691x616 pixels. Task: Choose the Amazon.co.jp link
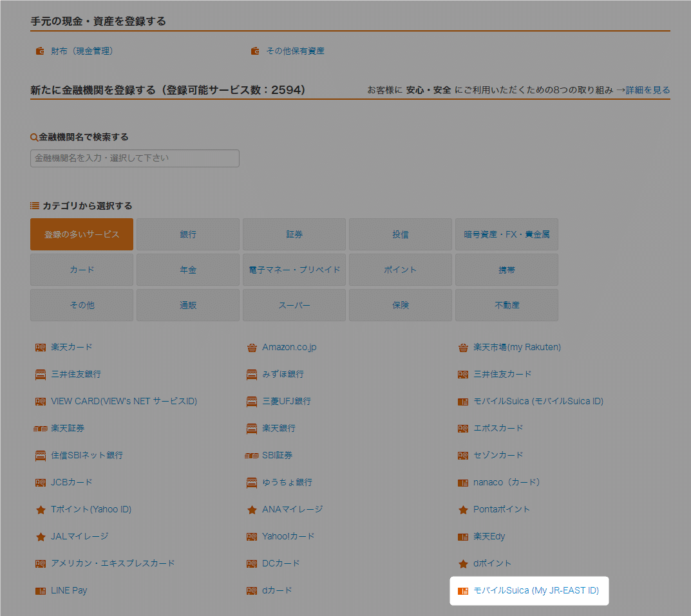pos(289,347)
